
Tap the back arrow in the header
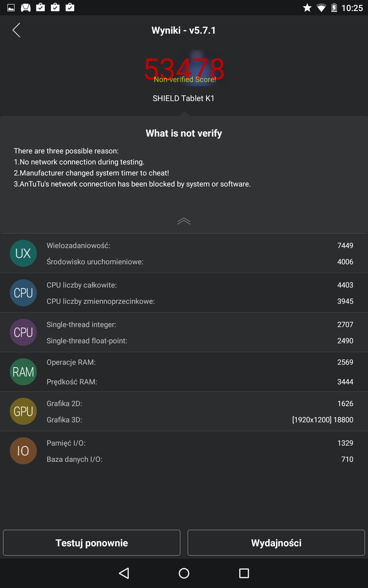(x=16, y=30)
